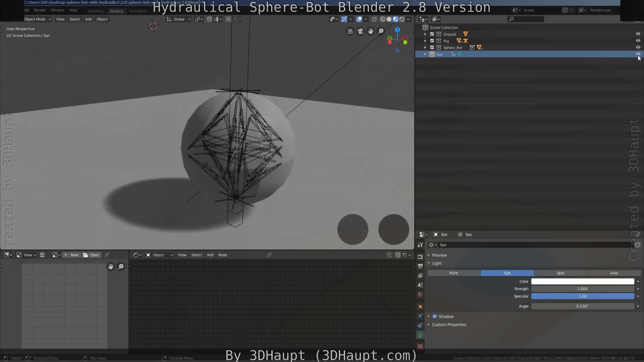Toggle X-ray mode in viewport header

click(x=374, y=19)
